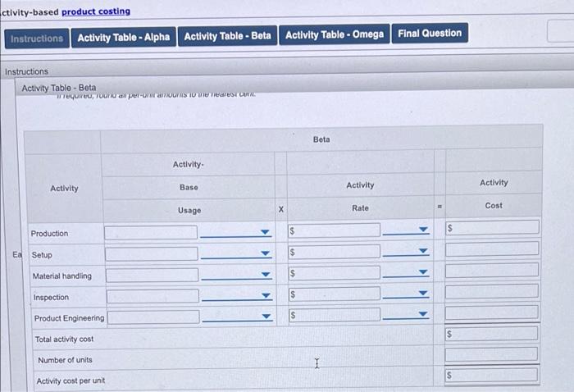This screenshot has height=392, width=574.
Task: Click Material handling activity cost field
Action: pyautogui.click(x=492, y=270)
